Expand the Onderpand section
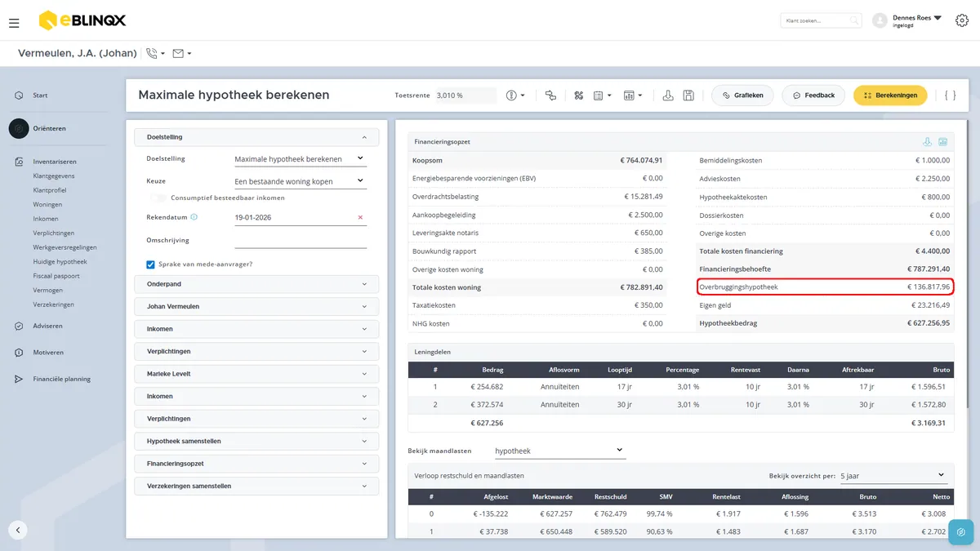This screenshot has height=551, width=980. [x=256, y=284]
